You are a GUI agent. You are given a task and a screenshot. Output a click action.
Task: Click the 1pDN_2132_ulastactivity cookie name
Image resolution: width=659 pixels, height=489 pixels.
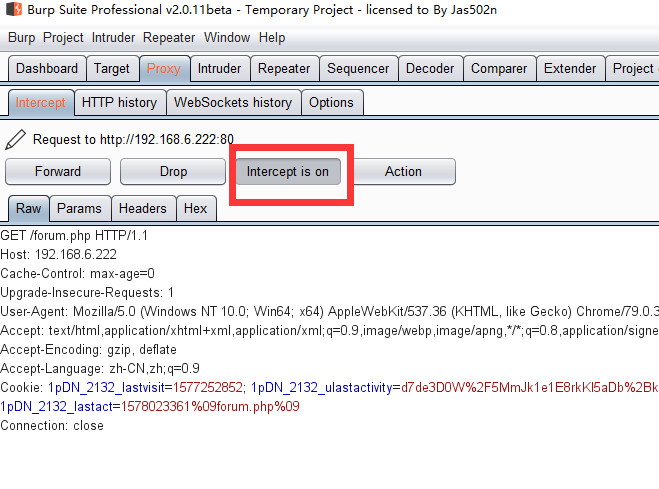pyautogui.click(x=322, y=387)
